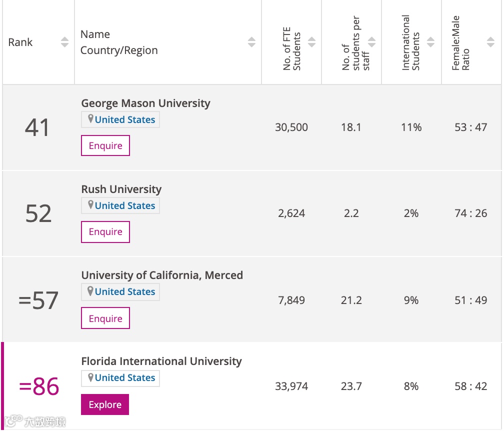The width and height of the screenshot is (504, 431).
Task: Open Florida International University link
Action: tap(161, 361)
